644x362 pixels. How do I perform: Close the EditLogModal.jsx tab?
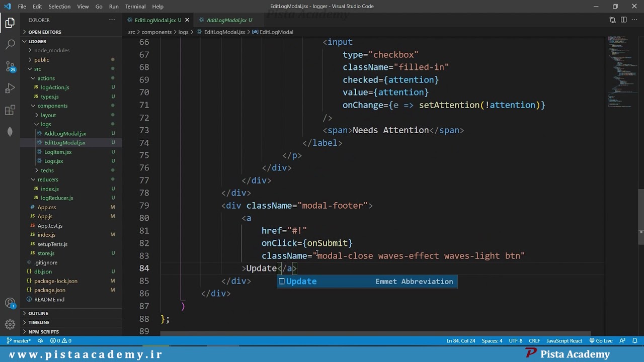(187, 20)
